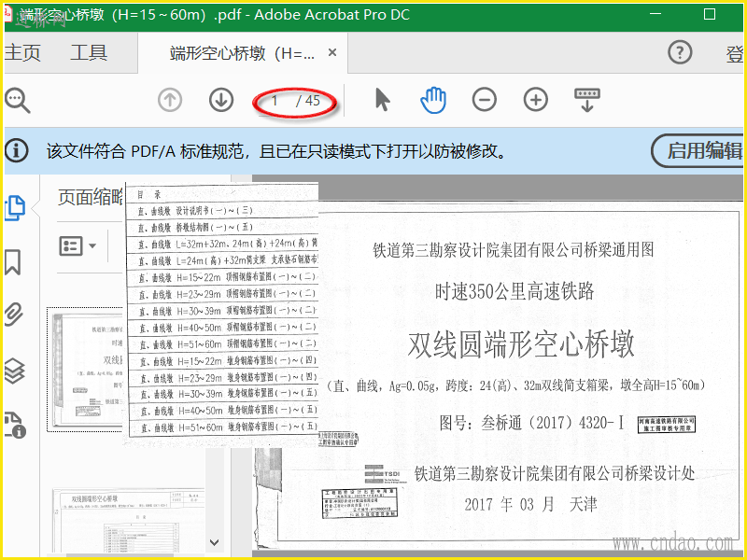
Task: Open the attachments paperclip panel
Action: click(x=14, y=315)
